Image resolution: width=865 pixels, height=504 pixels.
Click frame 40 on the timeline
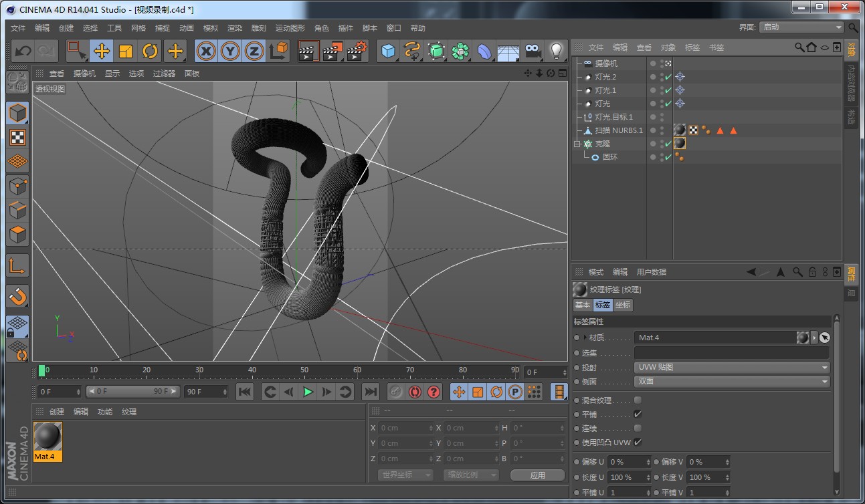coord(252,370)
